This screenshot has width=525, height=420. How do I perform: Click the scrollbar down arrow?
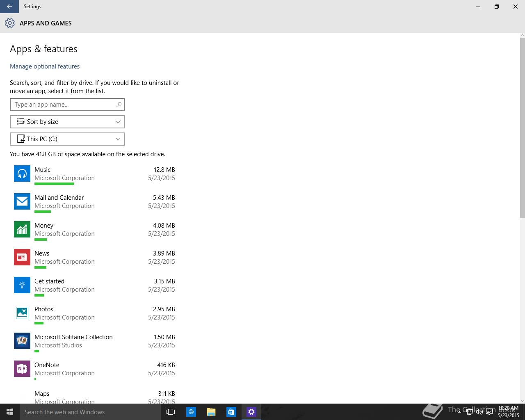pyautogui.click(x=522, y=401)
